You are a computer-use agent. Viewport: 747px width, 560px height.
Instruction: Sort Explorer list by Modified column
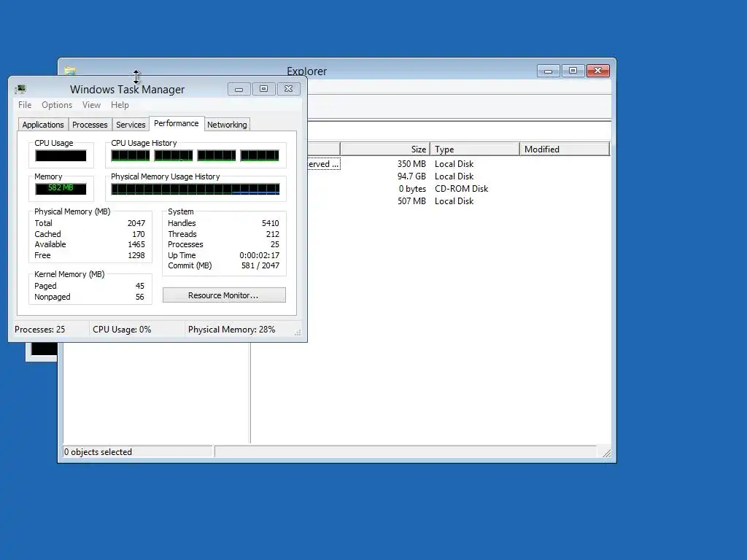[x=565, y=149]
